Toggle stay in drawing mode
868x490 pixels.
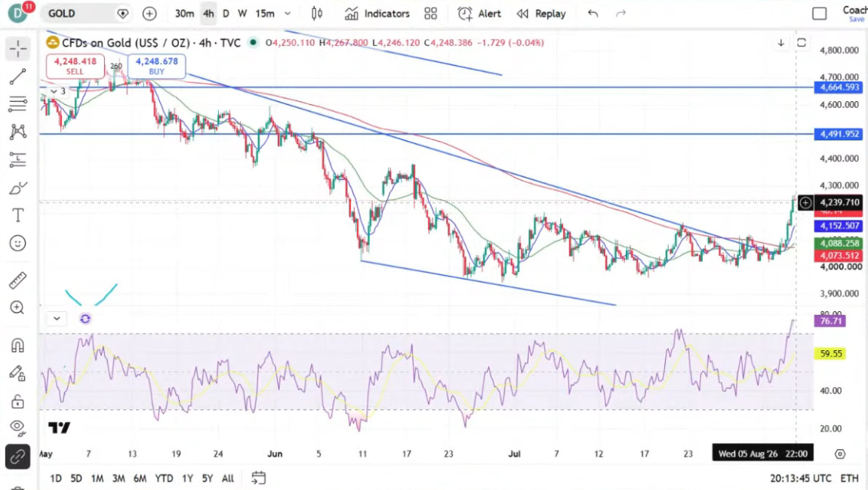pyautogui.click(x=17, y=374)
